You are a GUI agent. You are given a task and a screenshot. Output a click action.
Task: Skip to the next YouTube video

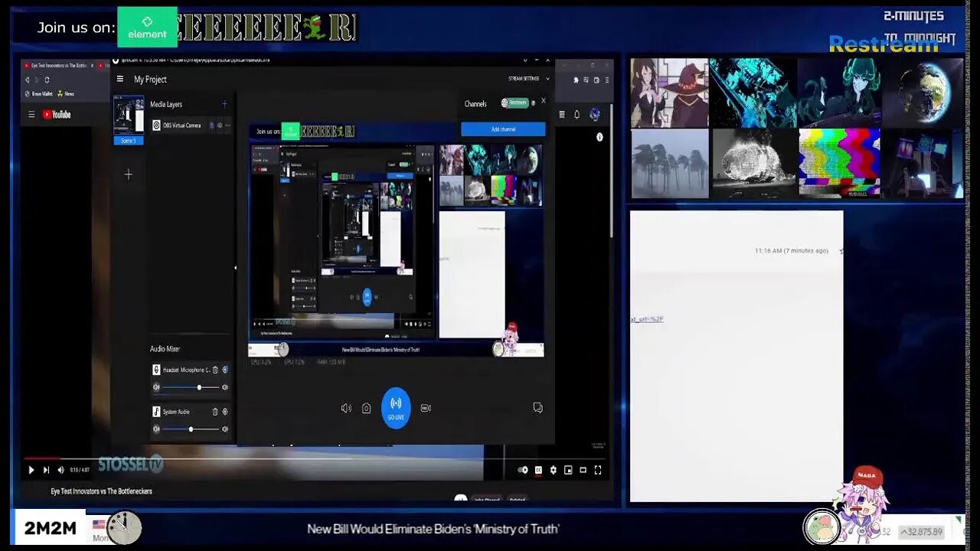[46, 470]
